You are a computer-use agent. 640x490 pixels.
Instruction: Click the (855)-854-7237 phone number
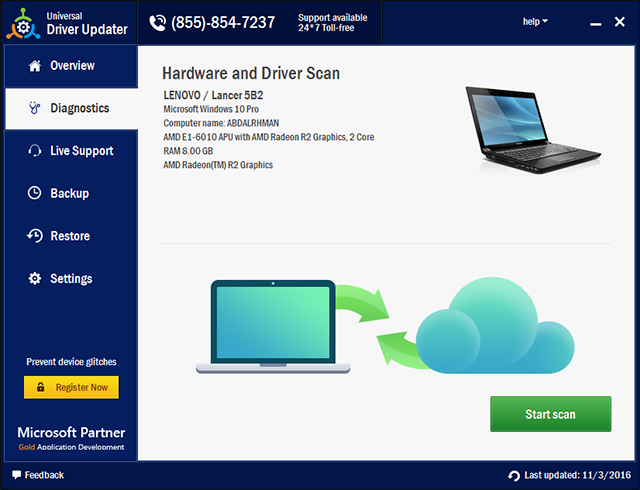pos(223,23)
